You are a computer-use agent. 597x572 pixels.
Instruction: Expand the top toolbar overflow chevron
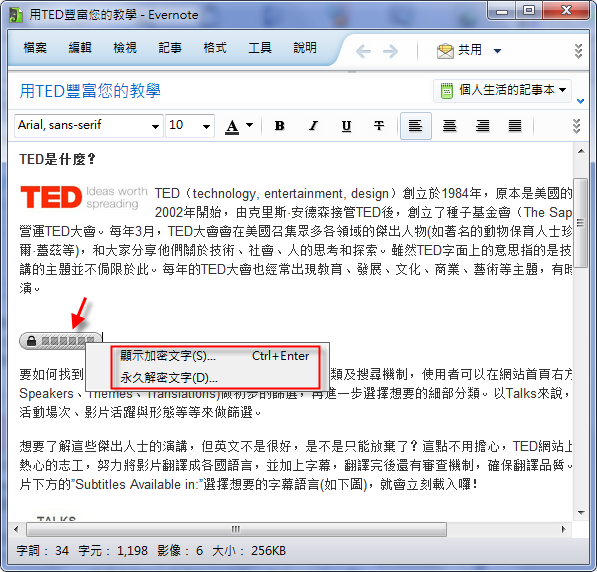tap(578, 51)
